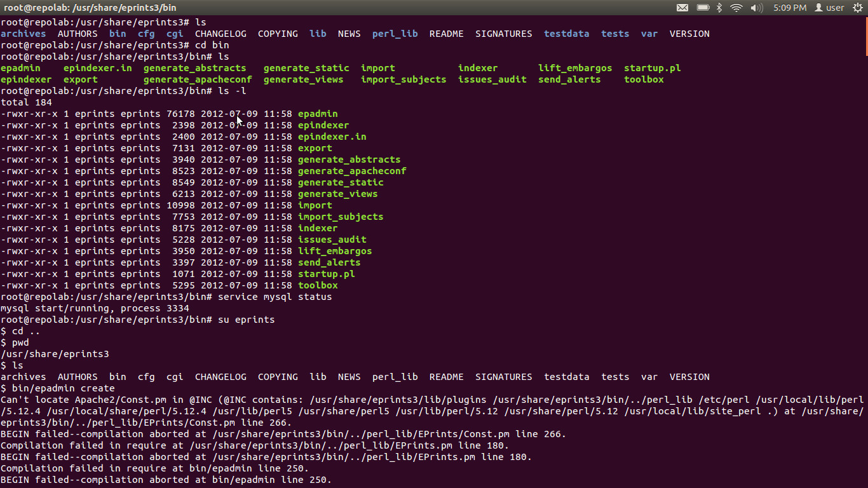This screenshot has height=488, width=868.
Task: Click 'export' in the ls -l listing
Action: 315,148
